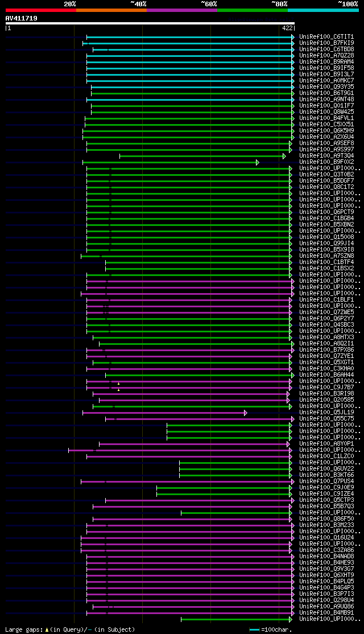This screenshot has width=364, height=634.
Task: Open hit UniRef100_B9RAM4
Action: point(327,62)
